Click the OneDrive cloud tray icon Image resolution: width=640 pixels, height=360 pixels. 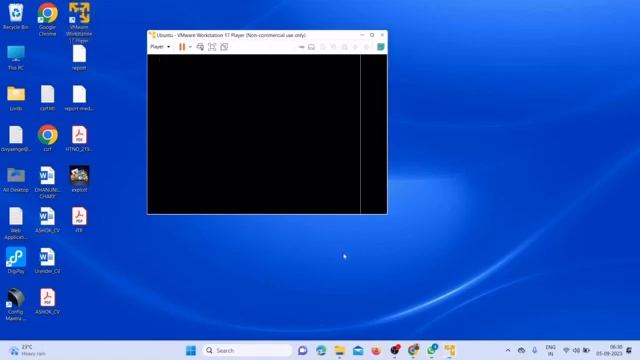521,350
